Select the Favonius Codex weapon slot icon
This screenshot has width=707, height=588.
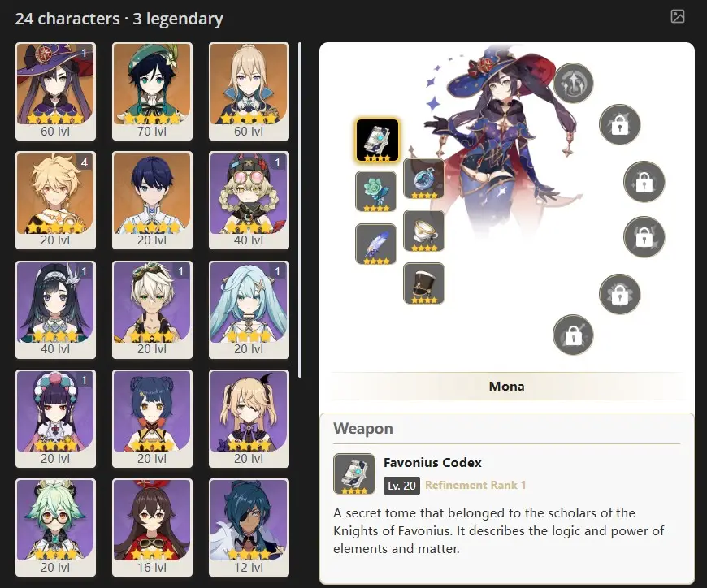coord(377,141)
